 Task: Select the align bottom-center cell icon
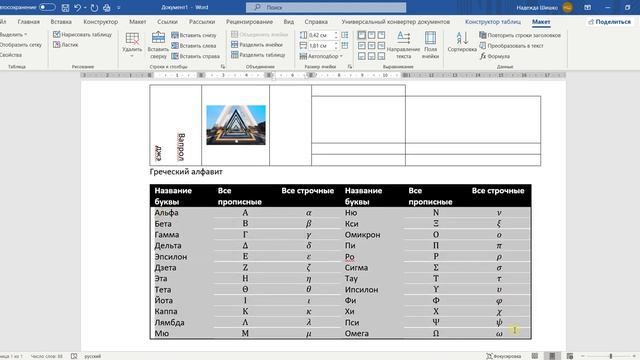(371, 56)
